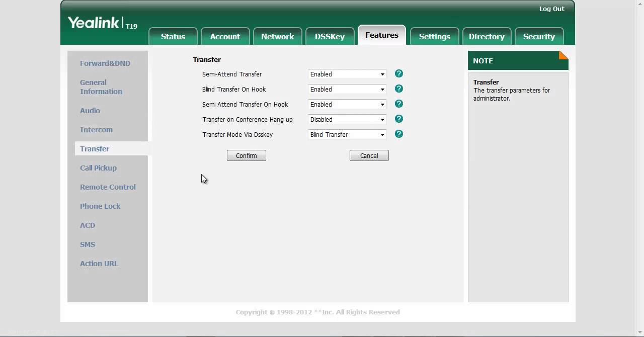Open Intercom settings in sidebar
Screen dimensions: 644x337
point(96,130)
